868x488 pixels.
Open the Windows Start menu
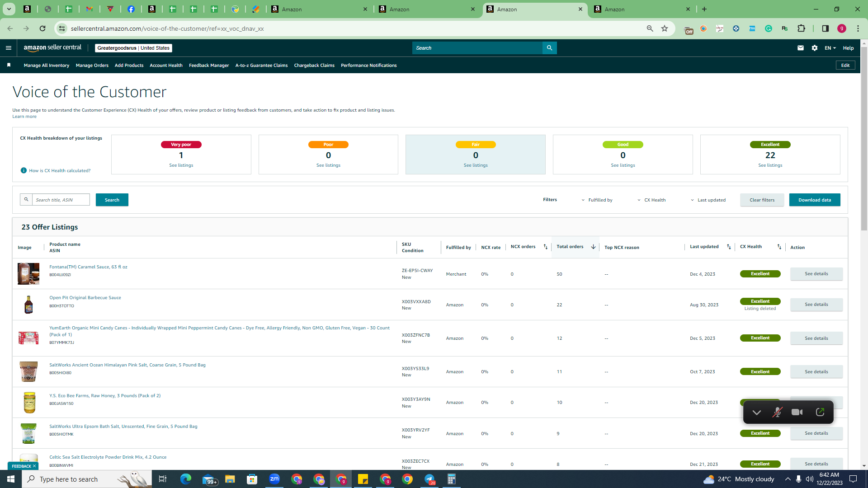click(x=11, y=479)
